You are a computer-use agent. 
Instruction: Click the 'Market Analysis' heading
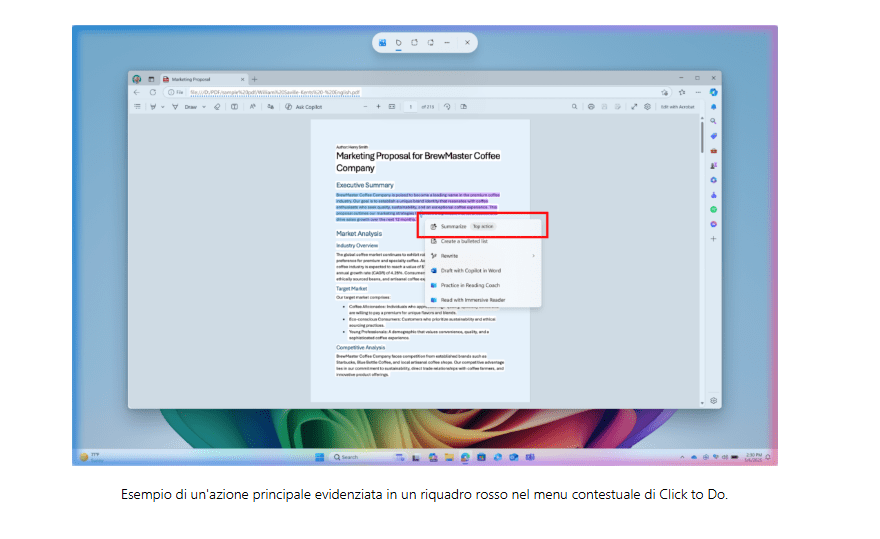[359, 234]
